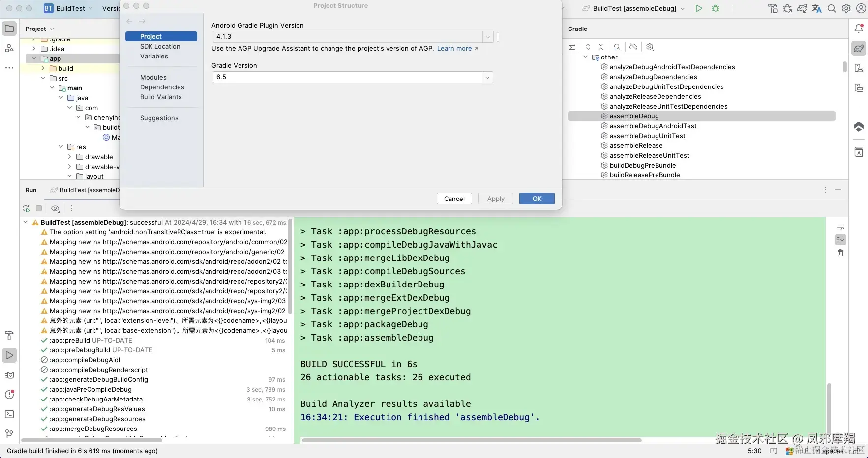Toggle the eye view options in Run panel
The height and width of the screenshot is (458, 868).
pos(55,208)
